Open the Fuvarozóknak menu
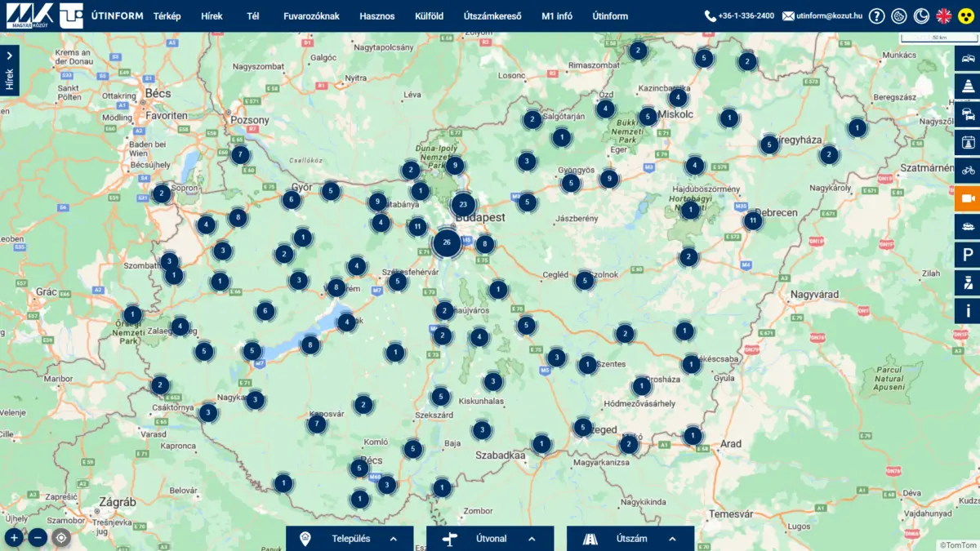980x551 pixels. point(311,16)
